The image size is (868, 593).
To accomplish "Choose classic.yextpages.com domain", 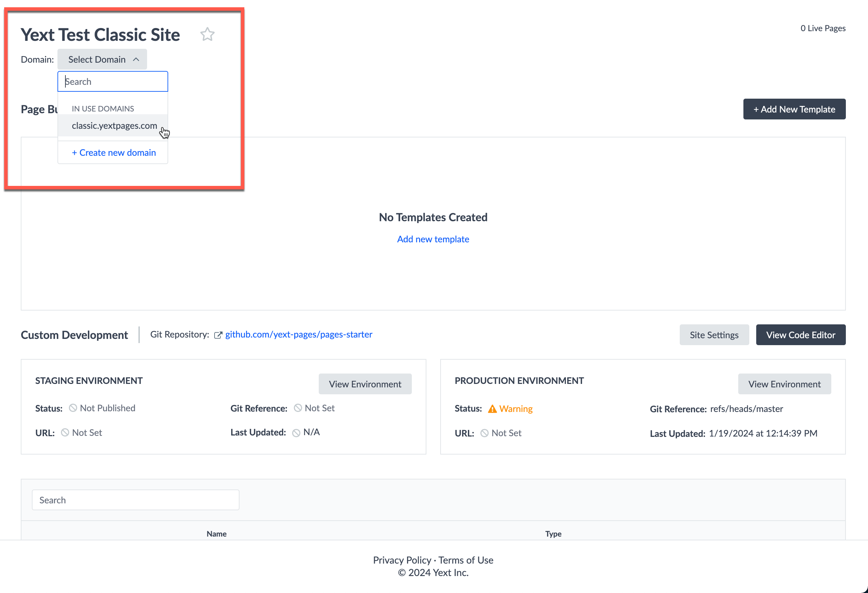I will click(x=113, y=126).
